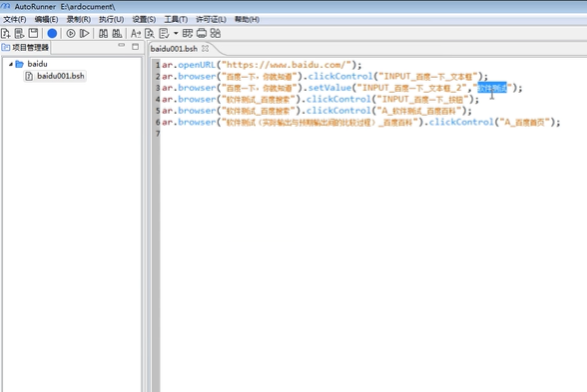Switch to the 项目管理器 tab
The image size is (587, 392).
point(25,48)
